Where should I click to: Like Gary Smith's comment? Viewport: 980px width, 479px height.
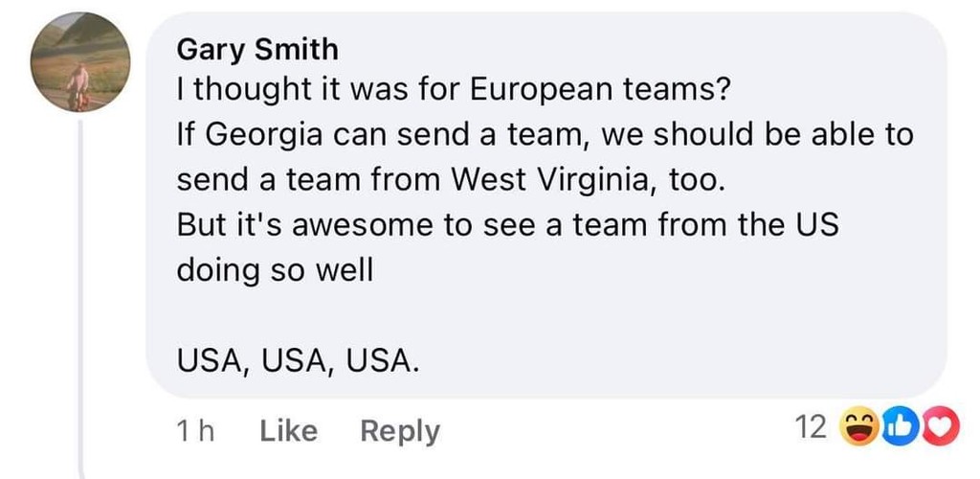[288, 431]
